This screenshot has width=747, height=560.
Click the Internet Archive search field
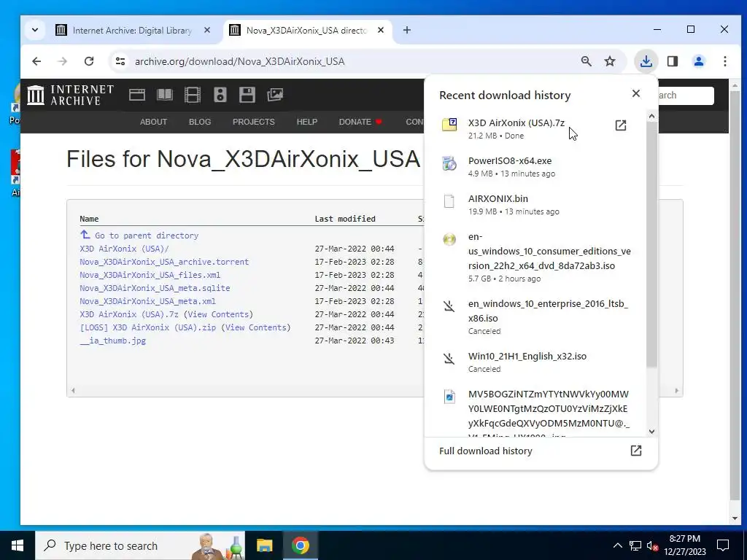(x=685, y=96)
